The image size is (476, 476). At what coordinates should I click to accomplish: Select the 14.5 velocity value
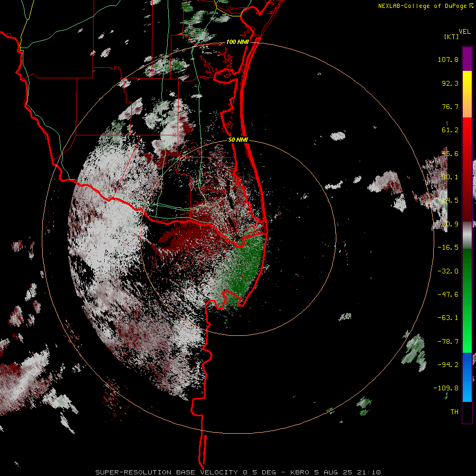450,200
